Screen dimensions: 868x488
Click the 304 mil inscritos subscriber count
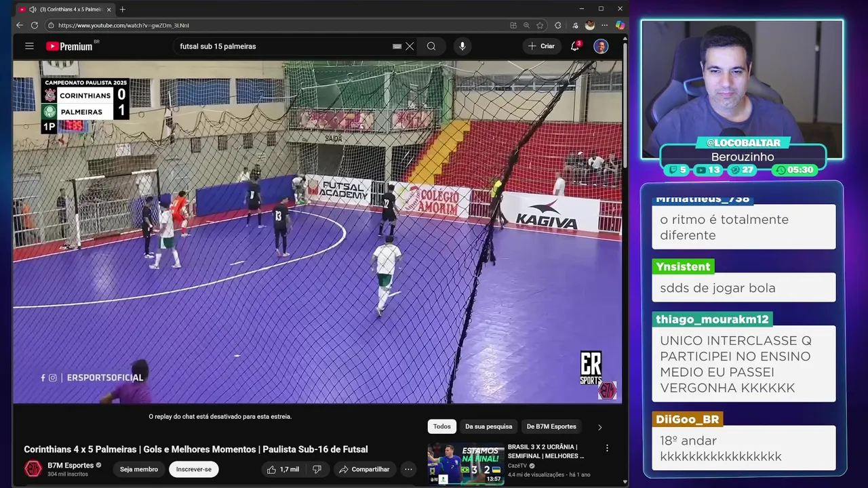pyautogui.click(x=68, y=474)
